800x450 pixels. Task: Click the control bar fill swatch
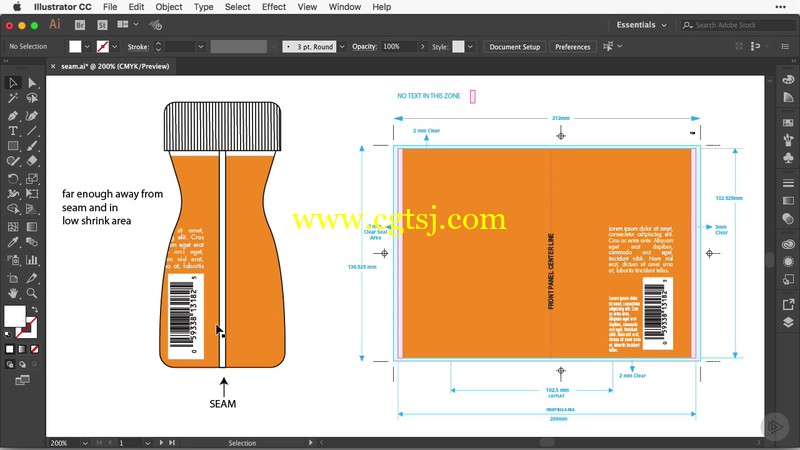coord(75,46)
